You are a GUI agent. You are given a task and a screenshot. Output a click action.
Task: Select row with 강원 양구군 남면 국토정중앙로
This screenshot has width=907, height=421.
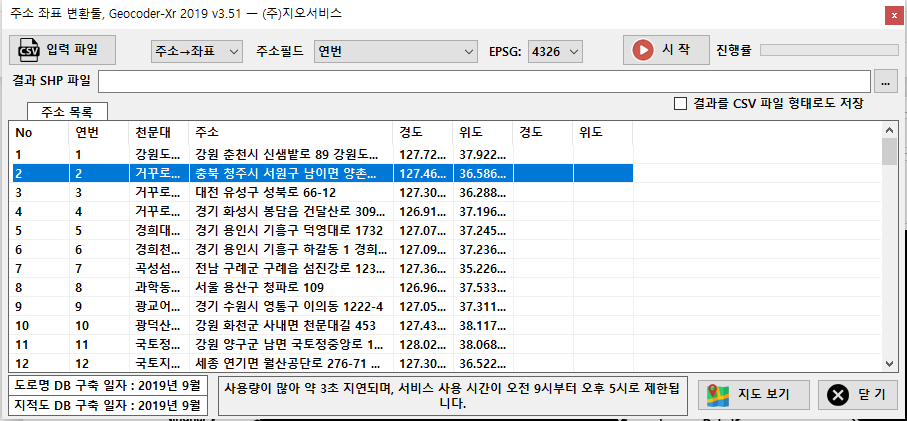(323, 345)
